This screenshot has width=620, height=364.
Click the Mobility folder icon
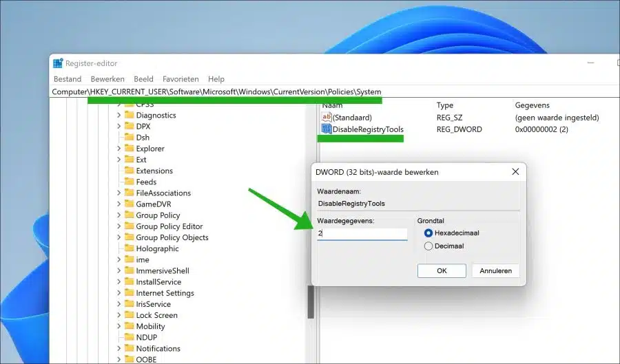(130, 325)
